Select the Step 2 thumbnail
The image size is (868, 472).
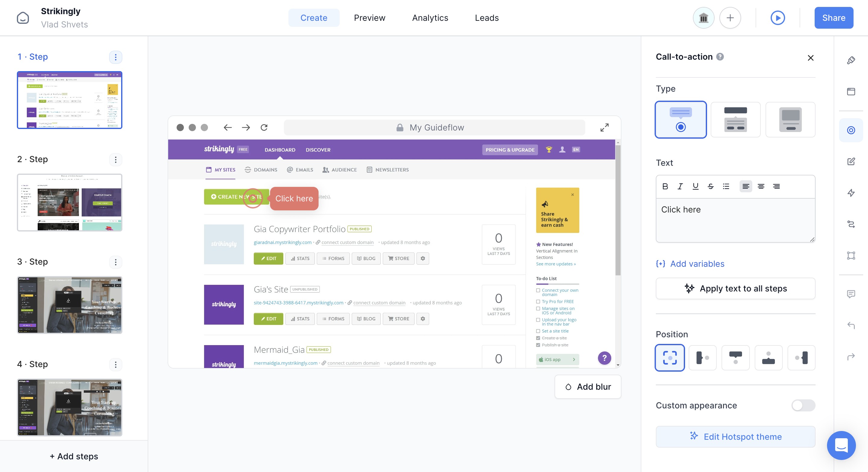coord(70,203)
